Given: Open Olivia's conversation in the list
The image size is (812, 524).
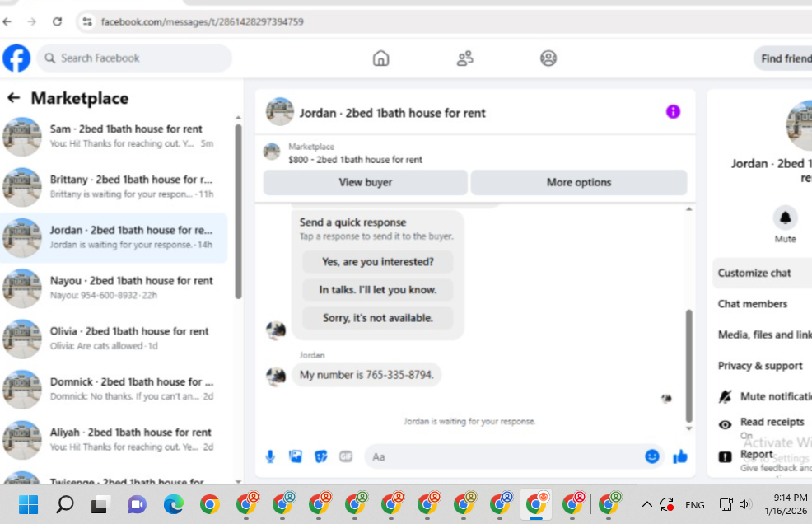Looking at the screenshot, I should pos(114,339).
